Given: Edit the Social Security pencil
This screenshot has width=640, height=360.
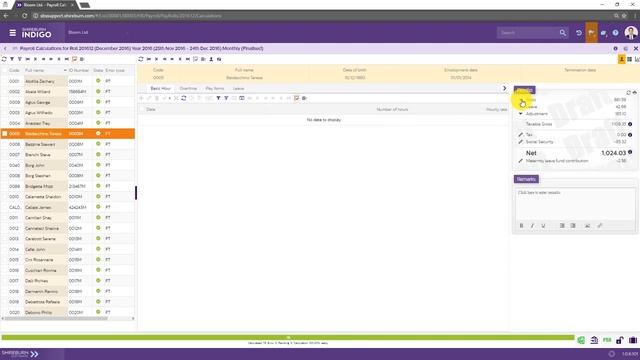Looking at the screenshot, I should (x=520, y=142).
